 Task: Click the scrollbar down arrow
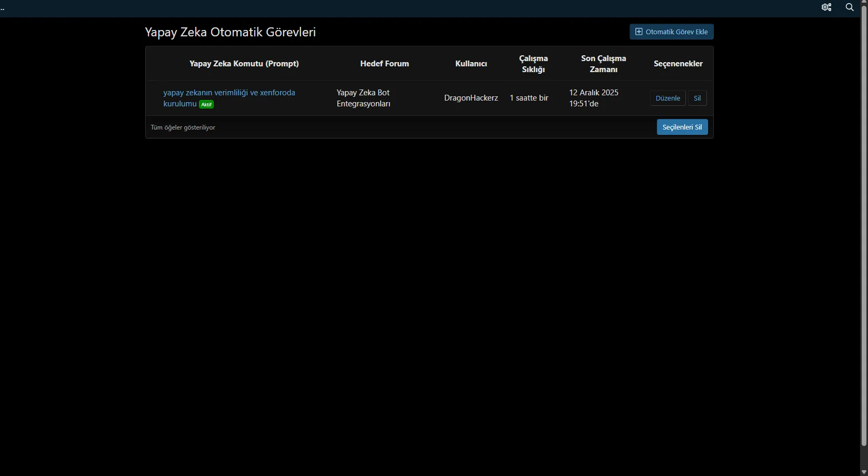point(864,472)
